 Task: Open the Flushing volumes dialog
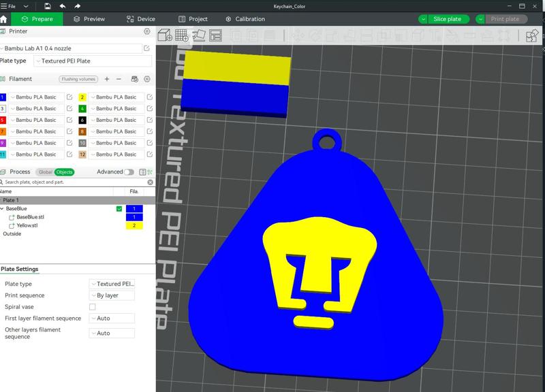[78, 78]
